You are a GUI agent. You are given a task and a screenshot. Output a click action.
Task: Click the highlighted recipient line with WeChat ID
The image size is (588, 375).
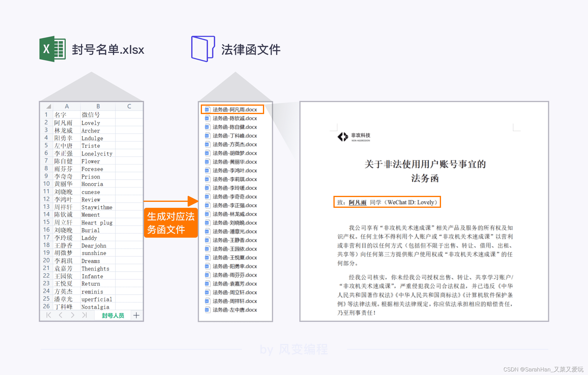[387, 202]
